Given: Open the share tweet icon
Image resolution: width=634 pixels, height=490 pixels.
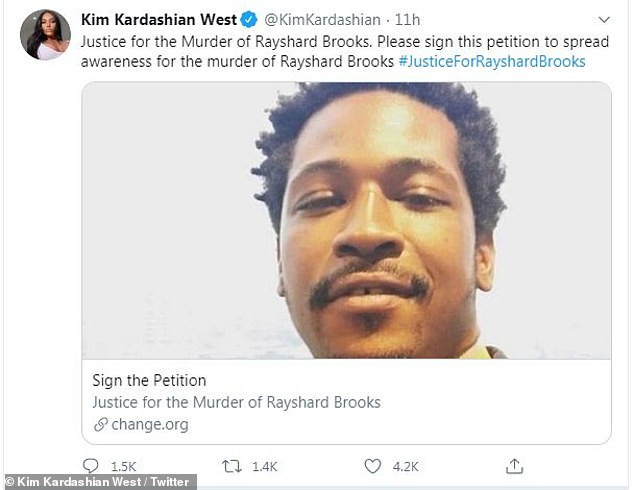Looking at the screenshot, I should tap(514, 466).
